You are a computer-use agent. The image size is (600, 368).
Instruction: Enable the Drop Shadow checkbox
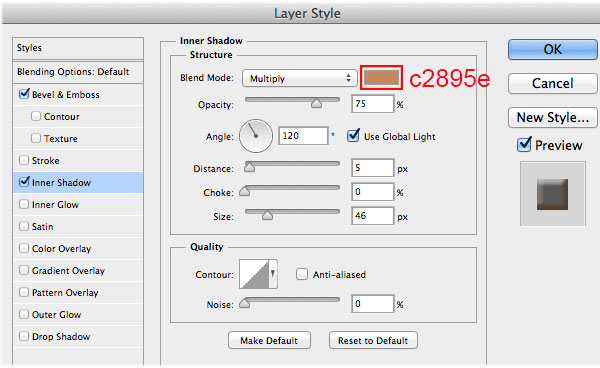[24, 336]
